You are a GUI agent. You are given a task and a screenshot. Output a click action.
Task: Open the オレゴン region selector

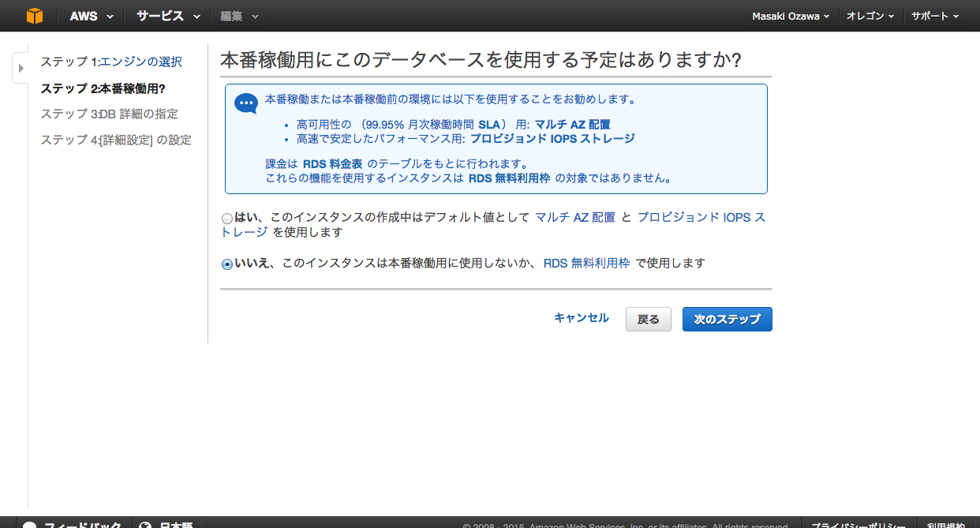point(870,16)
